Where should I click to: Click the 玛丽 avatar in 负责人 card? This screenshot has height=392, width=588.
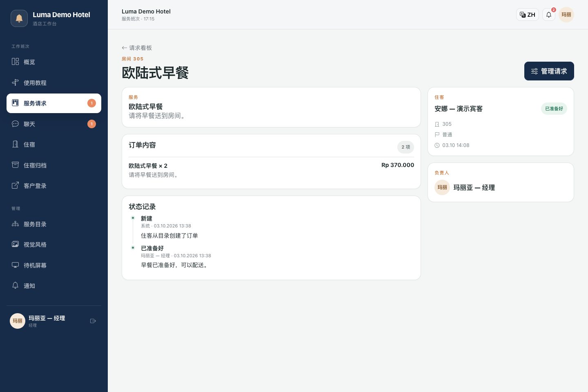coord(442,187)
